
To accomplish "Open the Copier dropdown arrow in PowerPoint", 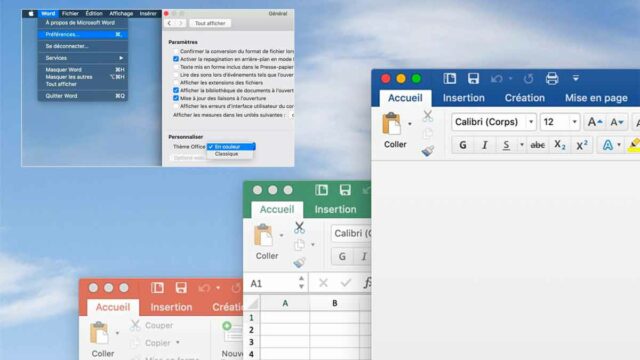I will point(178,342).
